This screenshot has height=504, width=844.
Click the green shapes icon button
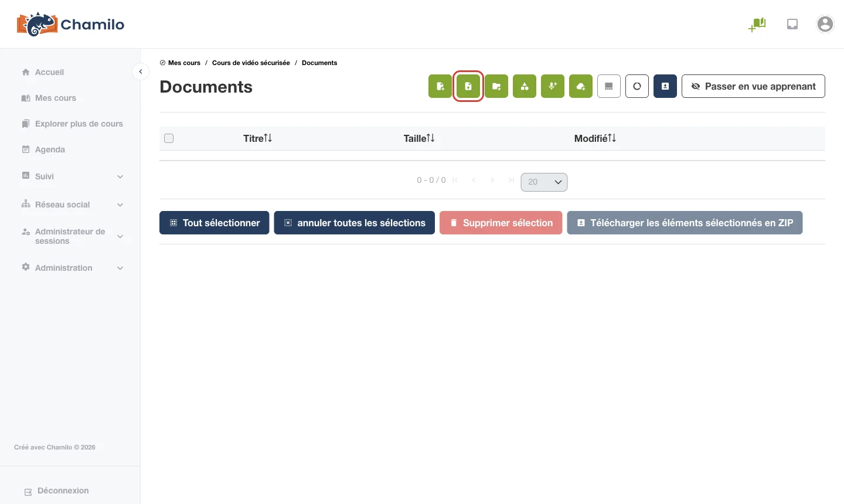pyautogui.click(x=525, y=86)
